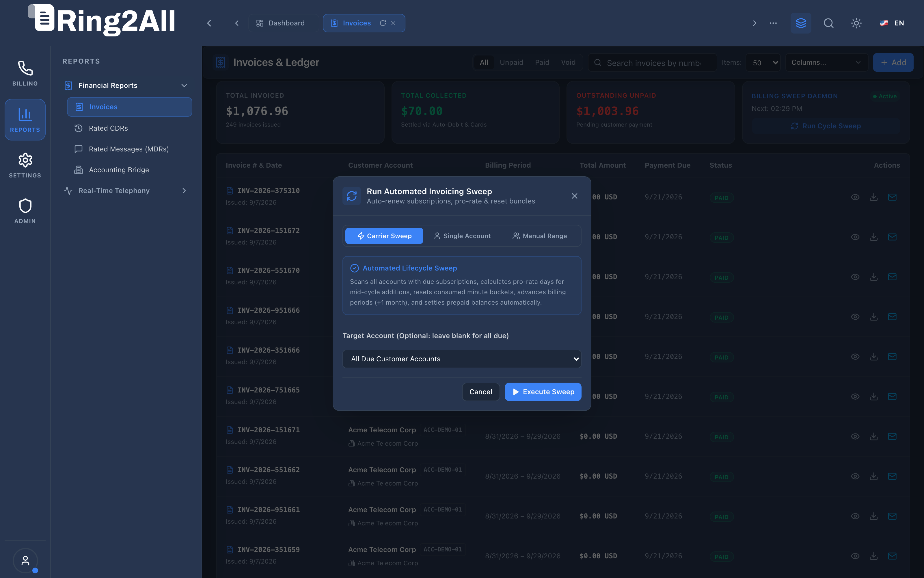Filter invoices by Paid

[542, 62]
